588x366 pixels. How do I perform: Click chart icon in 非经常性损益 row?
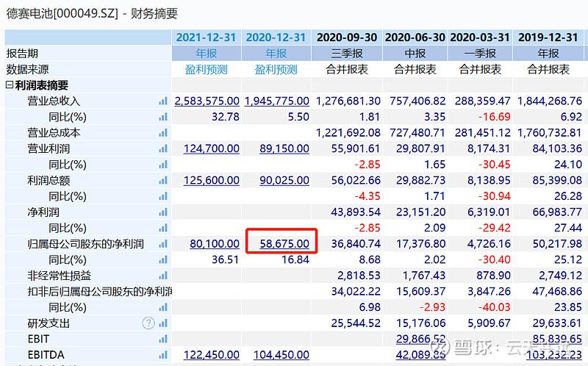click(x=163, y=276)
